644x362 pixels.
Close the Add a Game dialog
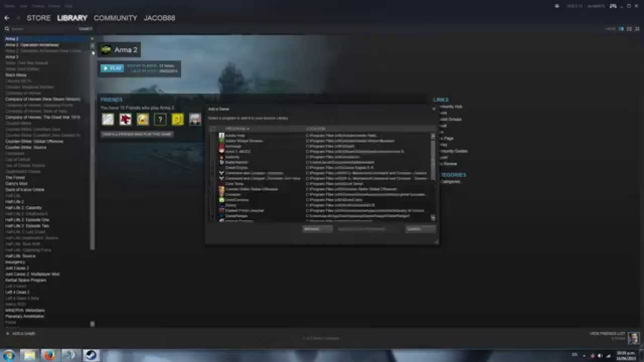pos(434,109)
